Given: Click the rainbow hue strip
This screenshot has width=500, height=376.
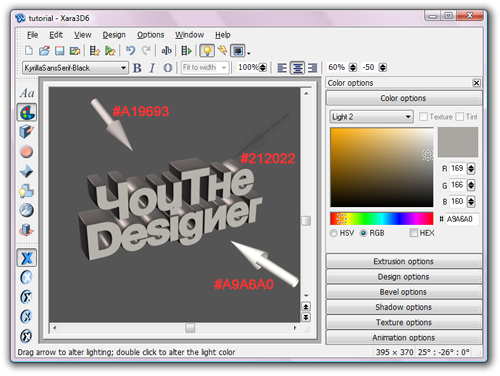Looking at the screenshot, I should click(382, 219).
